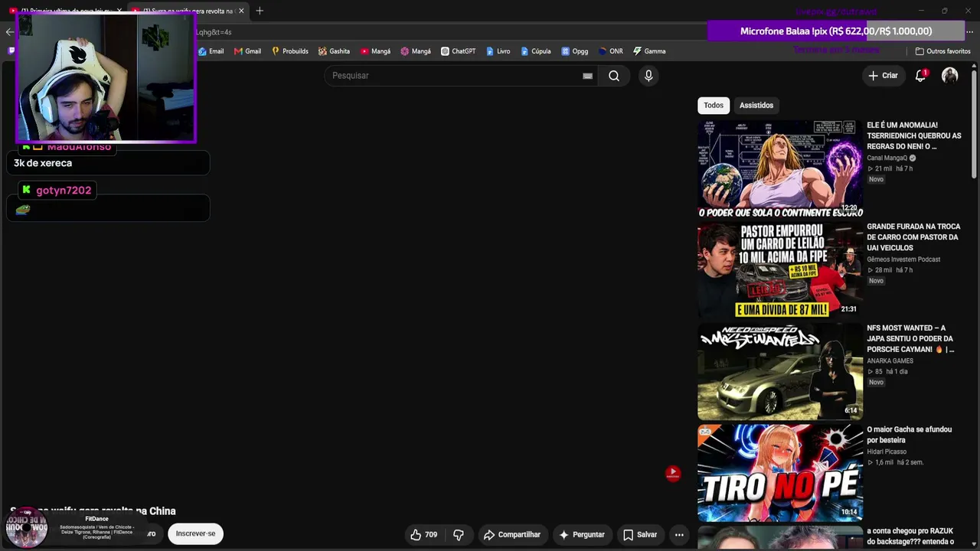980x551 pixels.
Task: Visit the Hidari Picasso channel
Action: click(x=887, y=452)
